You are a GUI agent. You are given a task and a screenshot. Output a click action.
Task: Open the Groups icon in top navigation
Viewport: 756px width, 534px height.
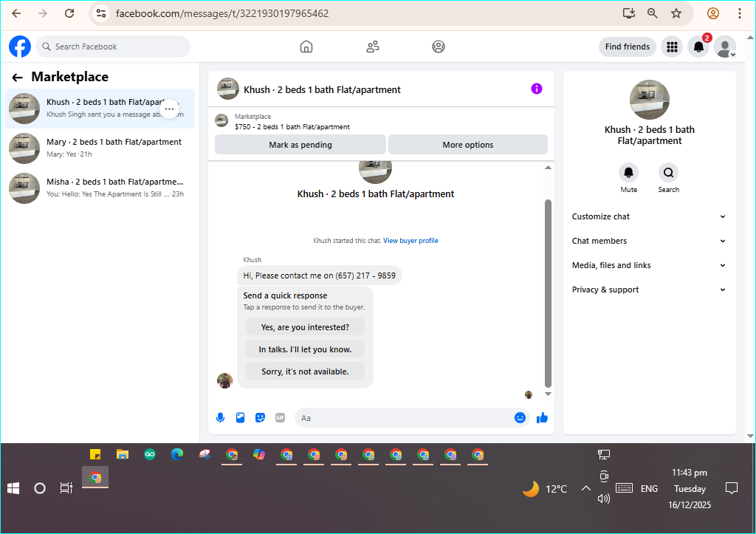coord(439,47)
